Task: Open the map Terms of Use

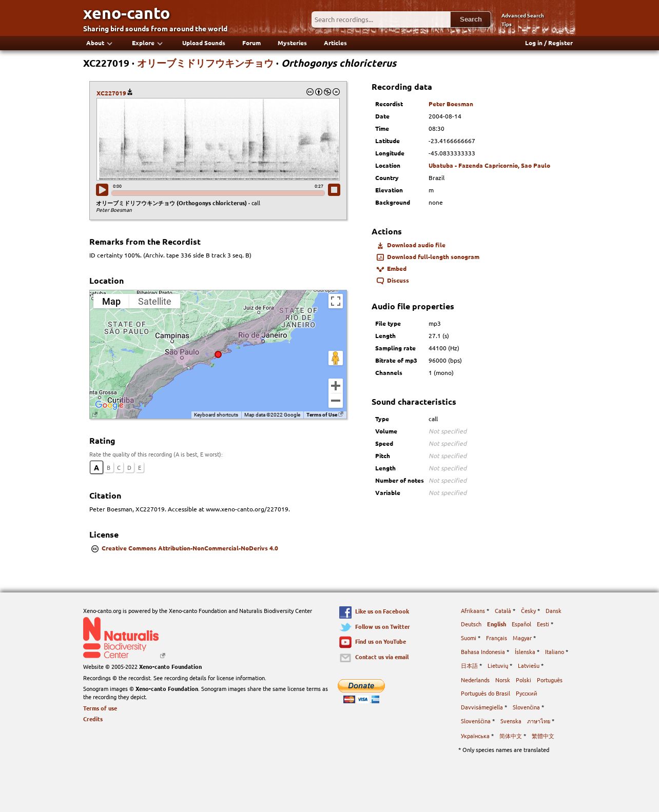Action: point(322,415)
